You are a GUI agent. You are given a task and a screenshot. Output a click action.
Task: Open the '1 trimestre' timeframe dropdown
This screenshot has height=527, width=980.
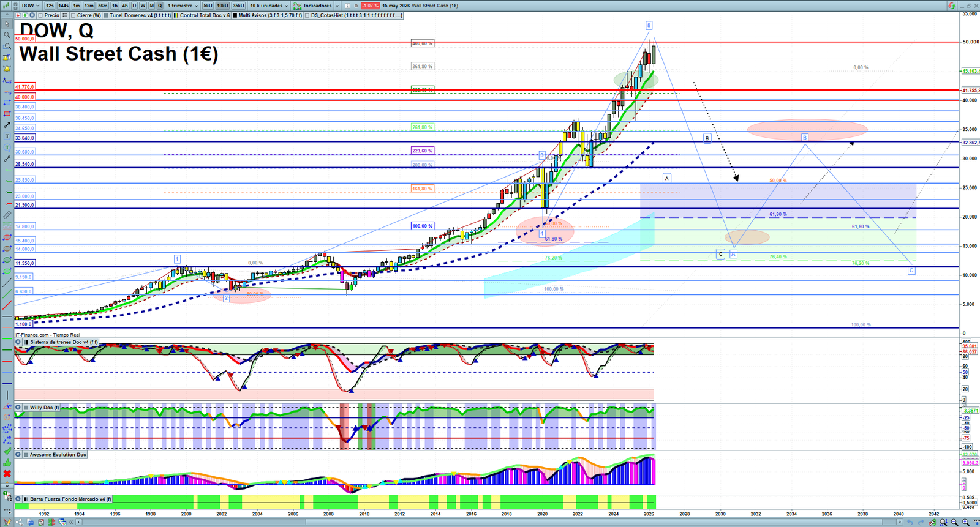point(182,6)
